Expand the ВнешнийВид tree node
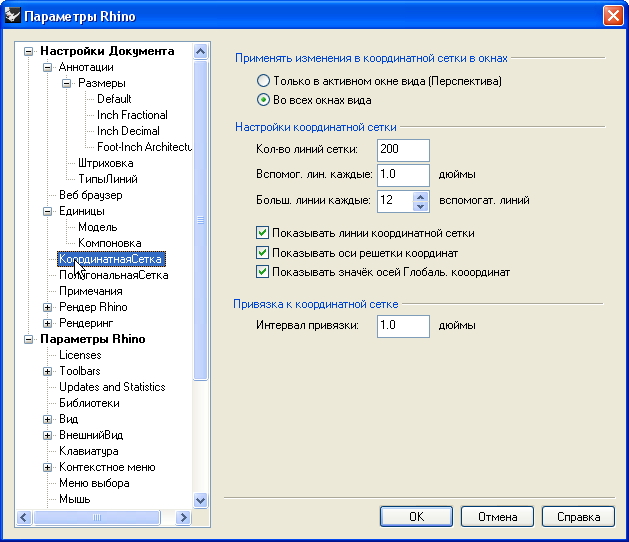The image size is (629, 542). pos(47,435)
